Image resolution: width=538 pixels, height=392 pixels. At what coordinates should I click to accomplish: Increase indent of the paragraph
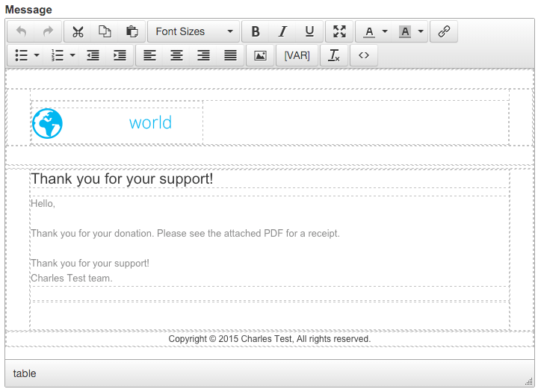click(x=120, y=55)
